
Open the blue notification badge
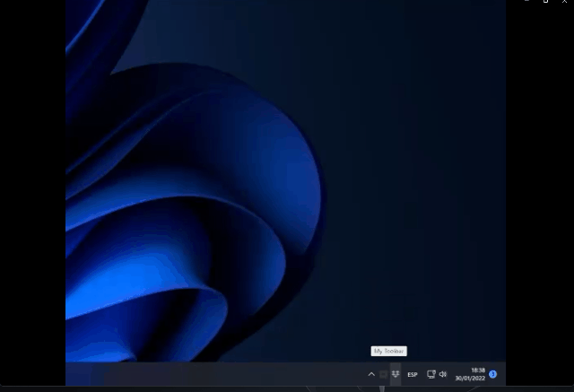coord(492,374)
